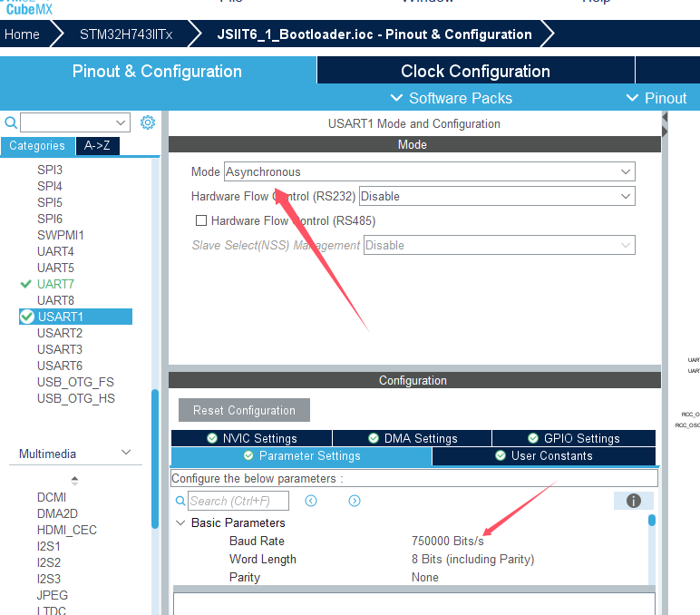This screenshot has width=700, height=615.
Task: Collapse the Basic Parameters group
Action: pyautogui.click(x=180, y=522)
